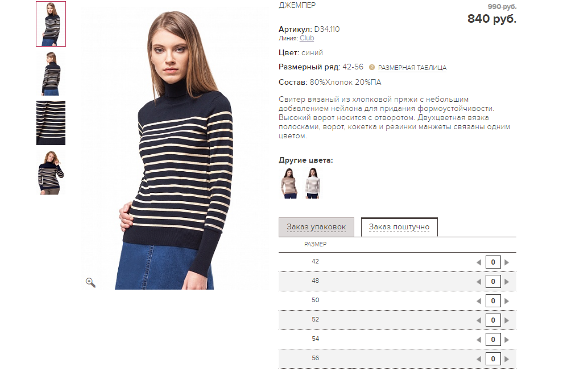This screenshot has height=371, width=588.
Task: Increase quantity for size 56
Action: [507, 359]
